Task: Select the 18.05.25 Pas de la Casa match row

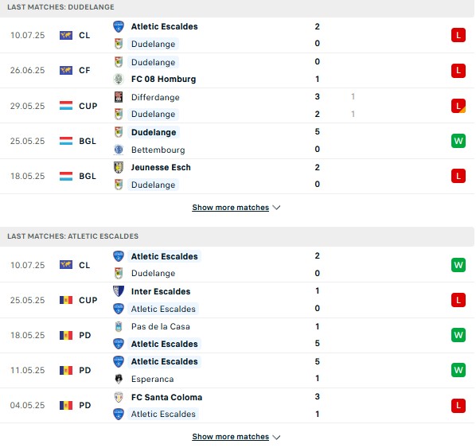Action: point(237,335)
